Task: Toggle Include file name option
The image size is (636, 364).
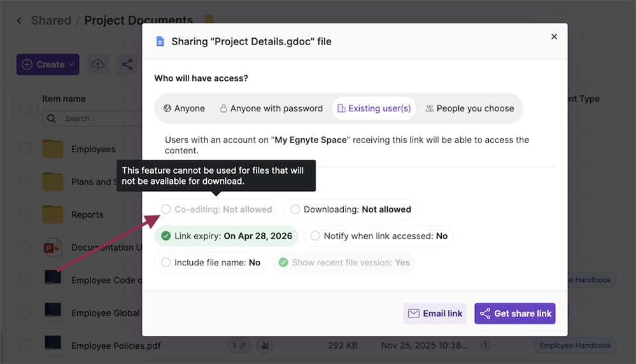Action: pos(210,263)
